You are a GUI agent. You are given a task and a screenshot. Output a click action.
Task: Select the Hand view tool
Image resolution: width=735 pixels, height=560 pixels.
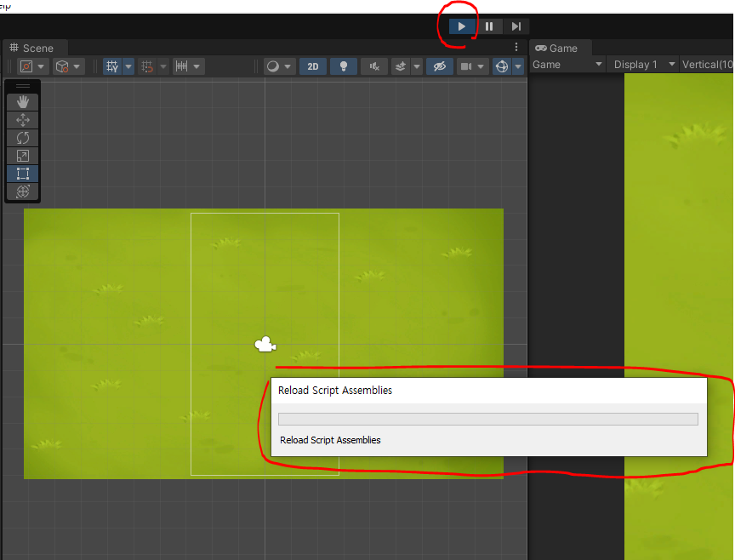click(23, 102)
